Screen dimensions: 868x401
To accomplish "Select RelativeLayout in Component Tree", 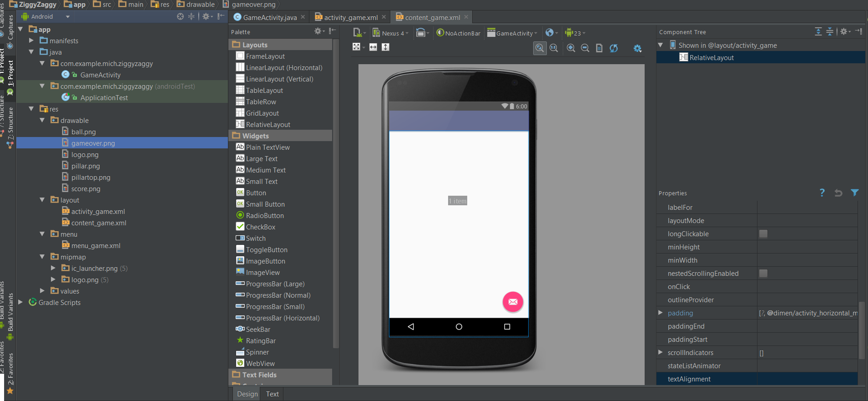I will pos(707,58).
